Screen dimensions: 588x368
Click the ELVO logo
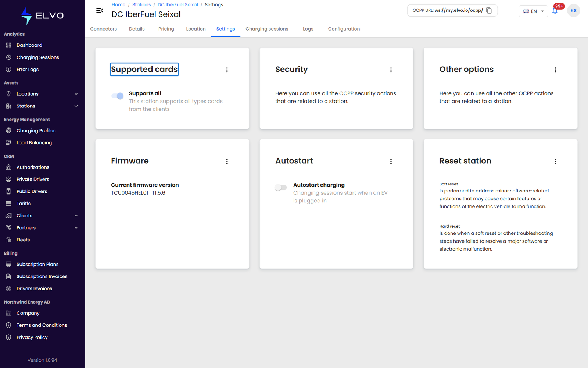[x=42, y=15]
